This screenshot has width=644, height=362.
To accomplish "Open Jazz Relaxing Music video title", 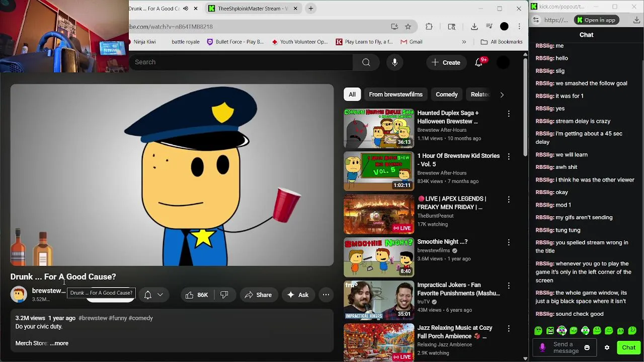I will [x=455, y=332].
